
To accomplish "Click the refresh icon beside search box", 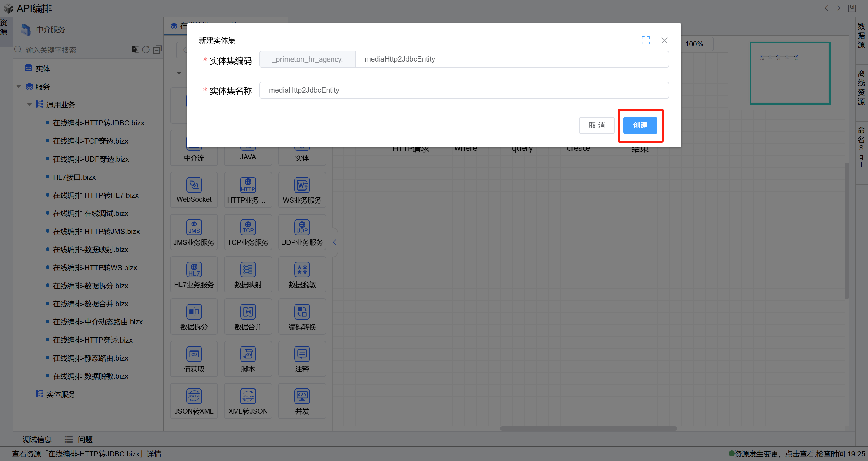I will pyautogui.click(x=146, y=49).
